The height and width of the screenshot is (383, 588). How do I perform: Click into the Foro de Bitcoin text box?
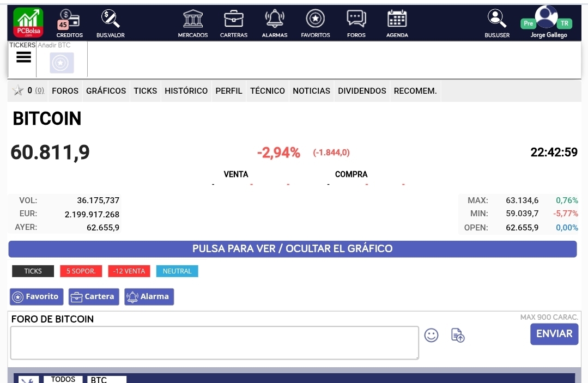(215, 343)
